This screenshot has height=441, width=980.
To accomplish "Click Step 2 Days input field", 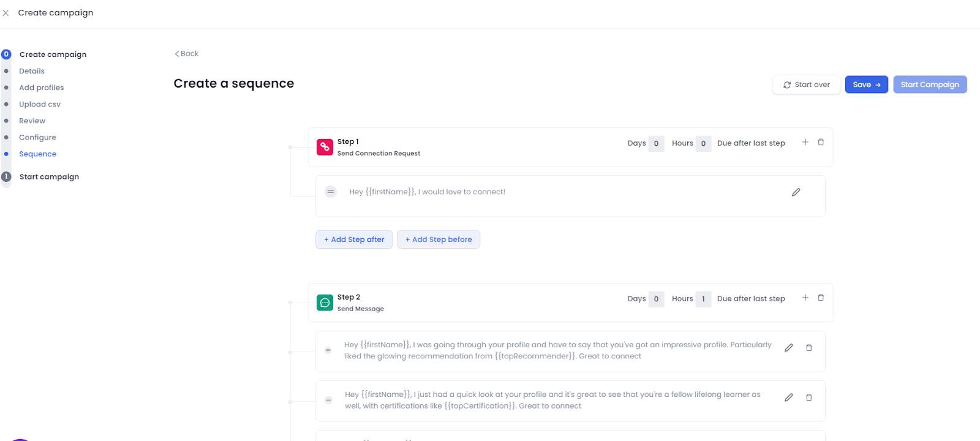I will [x=656, y=300].
